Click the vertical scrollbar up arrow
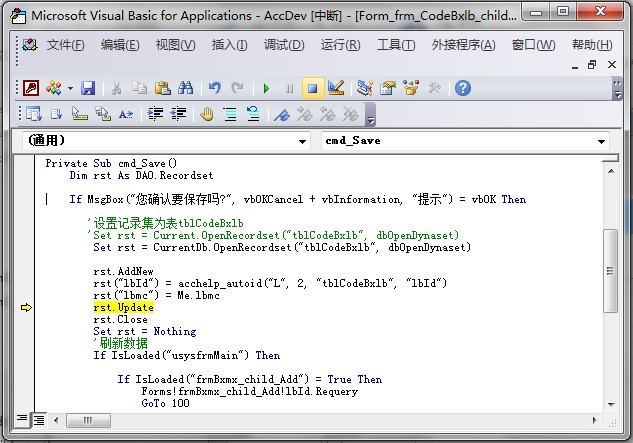 tap(611, 171)
